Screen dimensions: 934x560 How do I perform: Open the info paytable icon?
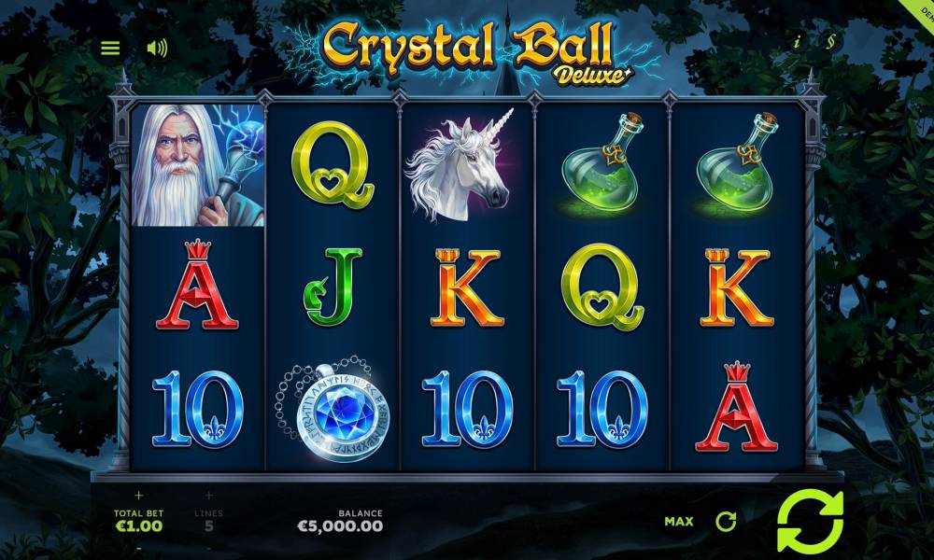point(797,42)
